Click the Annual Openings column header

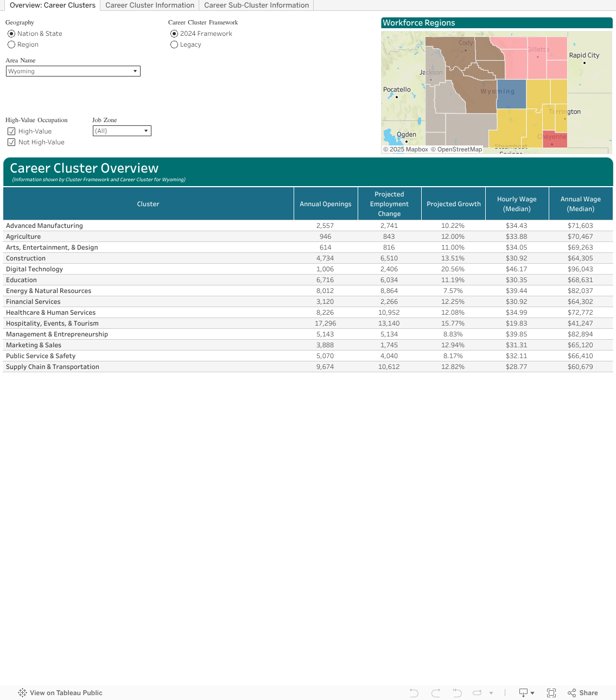pos(326,204)
